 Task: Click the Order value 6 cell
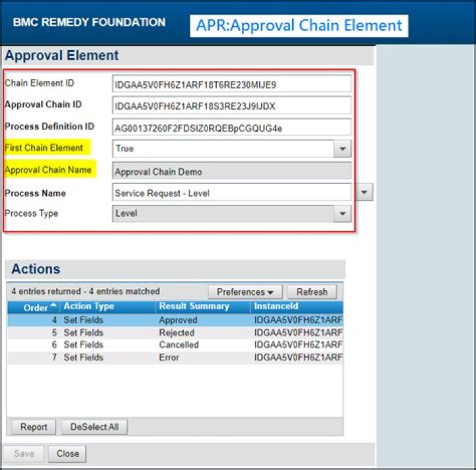(54, 345)
